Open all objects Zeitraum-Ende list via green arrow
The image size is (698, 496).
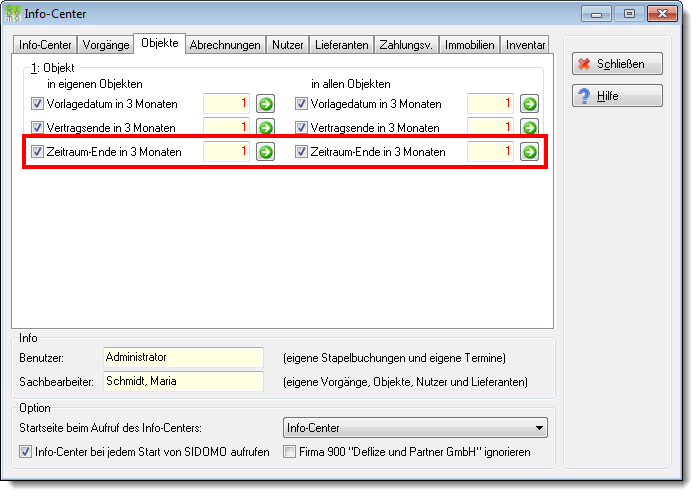(x=529, y=152)
